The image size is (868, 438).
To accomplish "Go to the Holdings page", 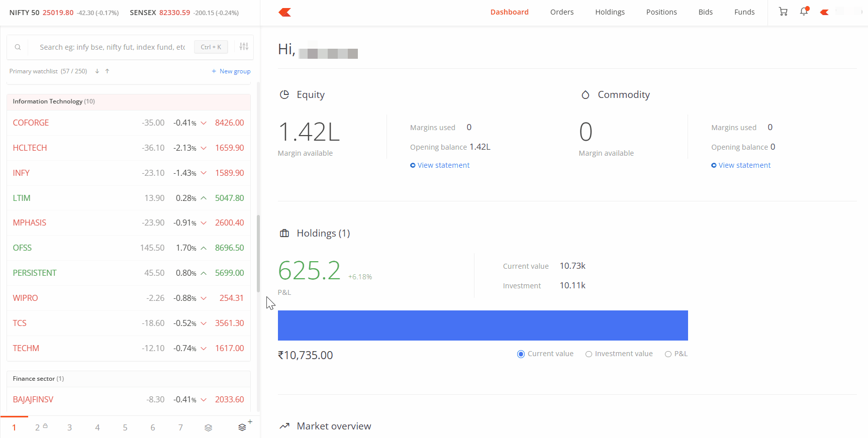I will click(x=610, y=12).
